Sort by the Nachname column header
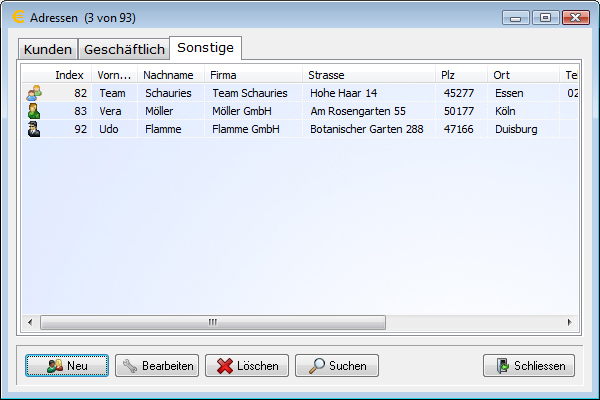600x400 pixels. 171,75
